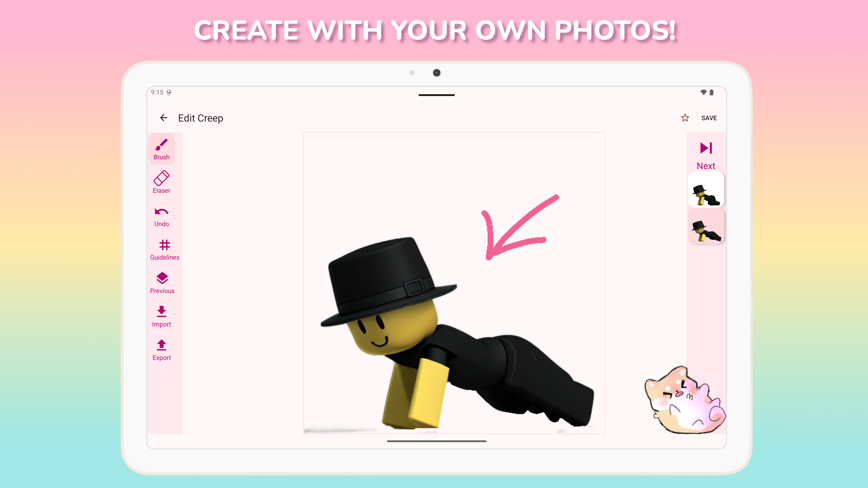Select the second pink frame thumbnail

point(706,226)
